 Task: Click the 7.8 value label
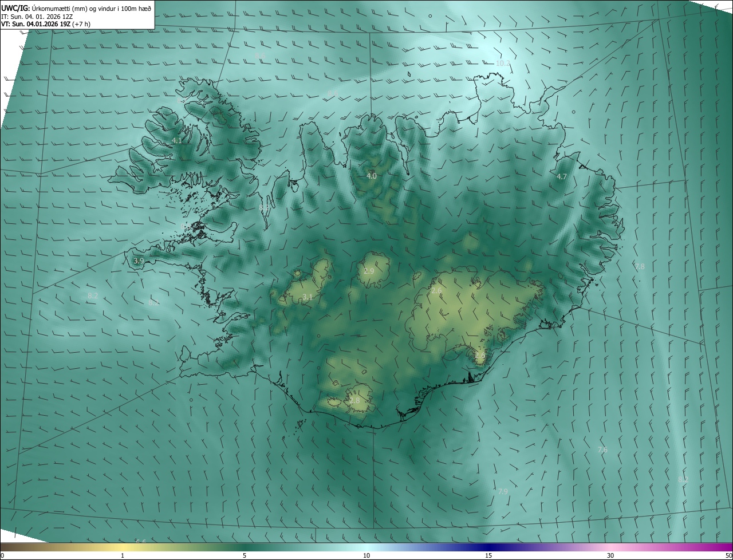click(639, 266)
